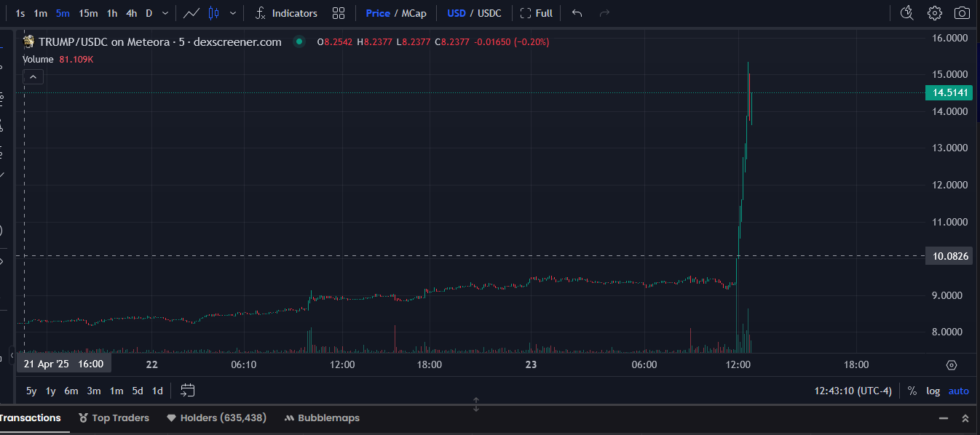Open the chart style dropdown chevron
980x435 pixels.
(x=233, y=13)
